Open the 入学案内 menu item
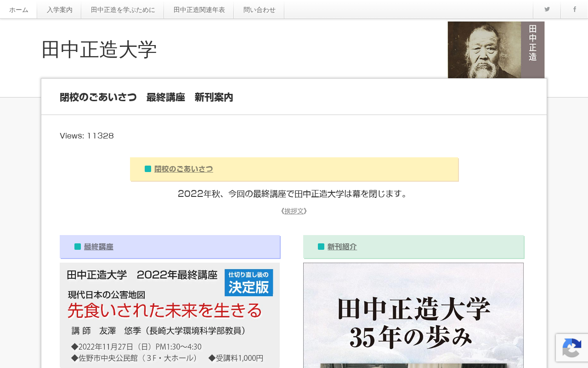This screenshot has width=588, height=368. pyautogui.click(x=59, y=10)
